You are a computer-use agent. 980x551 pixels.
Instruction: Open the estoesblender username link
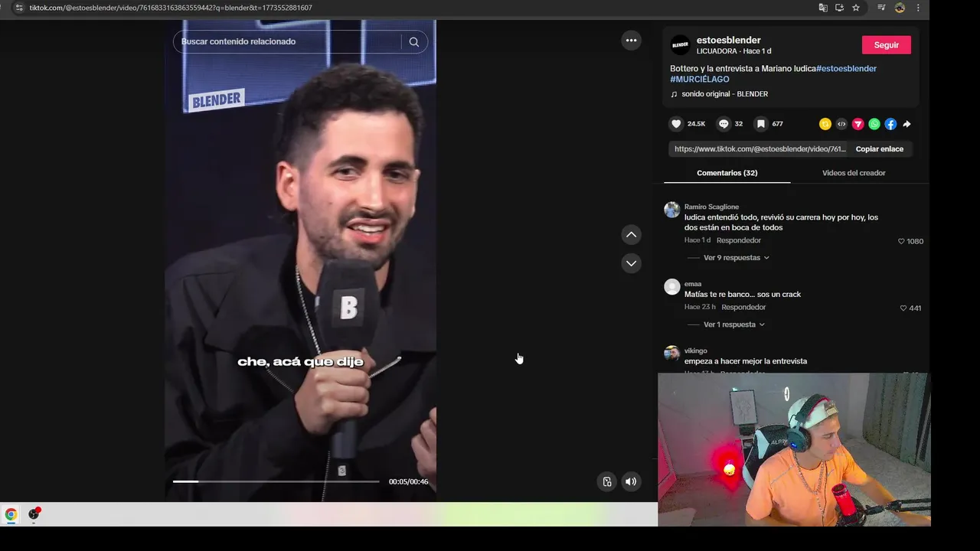(x=728, y=41)
